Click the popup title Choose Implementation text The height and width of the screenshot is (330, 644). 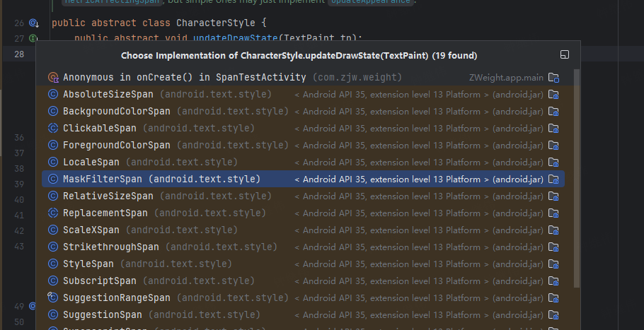[299, 55]
